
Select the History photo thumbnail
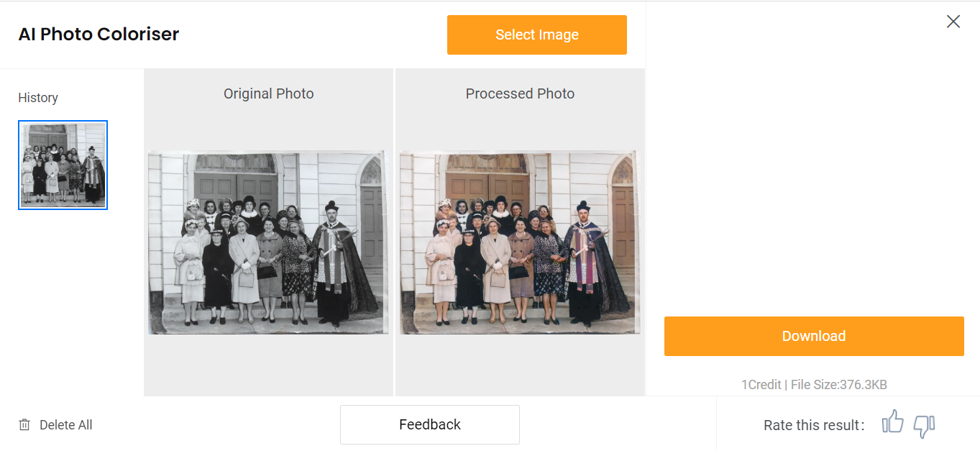click(63, 165)
